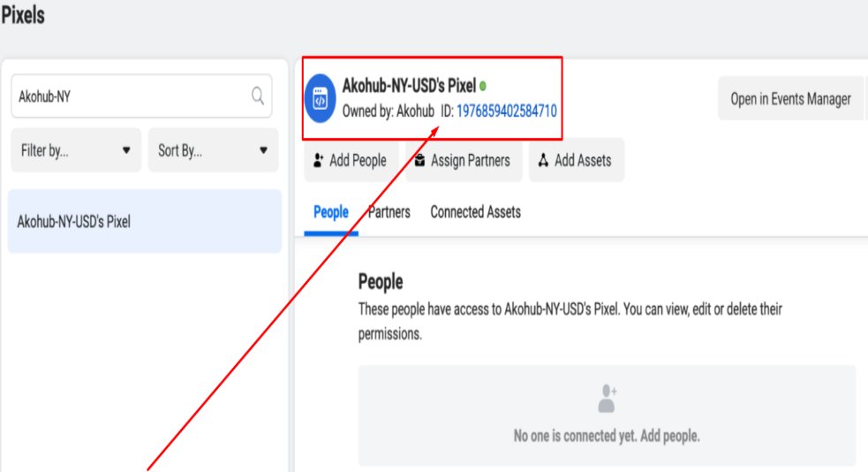Click the people access description text
Screen dimensions: 868x472
[570, 322]
